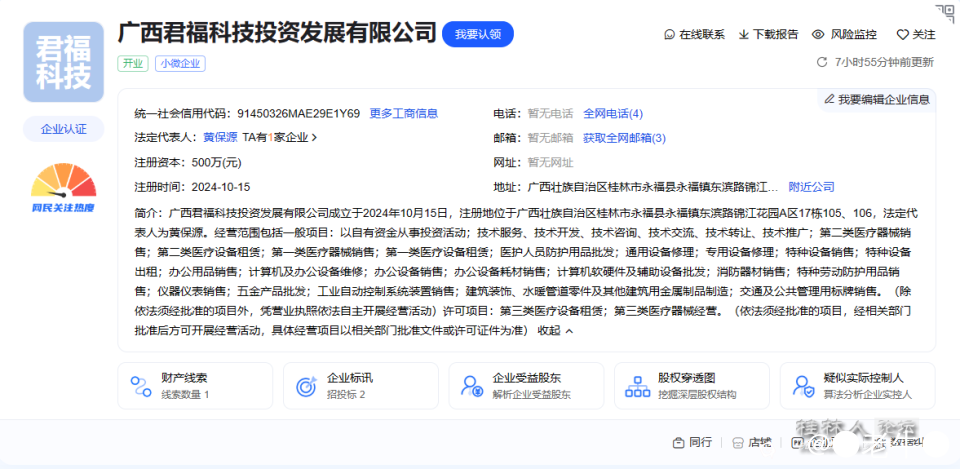The height and width of the screenshot is (469, 960).
Task: Open the 股权穿透图 hierarchy icon
Action: tap(635, 386)
